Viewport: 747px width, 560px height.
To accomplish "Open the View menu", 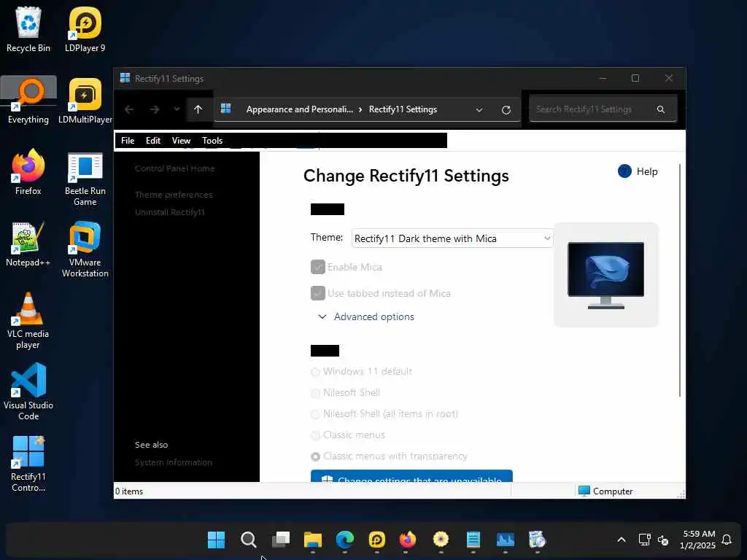I will (x=181, y=141).
